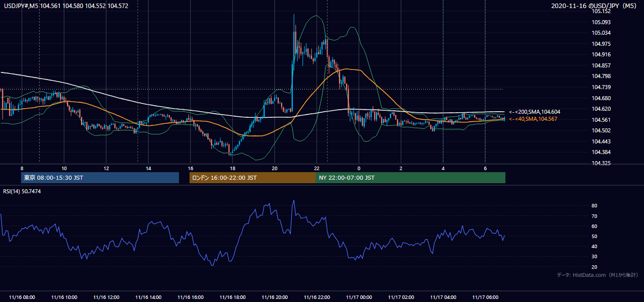Click the 11/16 10:00 date label
Screen dimensions: 644x302
(64, 297)
